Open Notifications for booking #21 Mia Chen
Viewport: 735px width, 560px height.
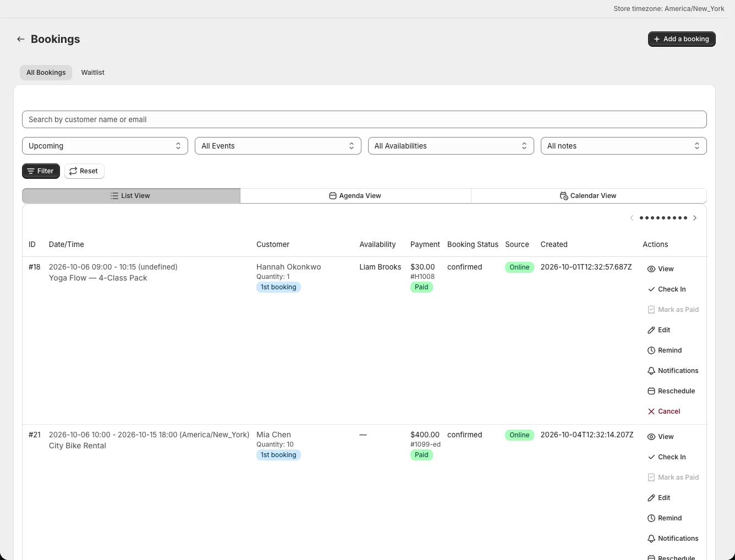(673, 539)
